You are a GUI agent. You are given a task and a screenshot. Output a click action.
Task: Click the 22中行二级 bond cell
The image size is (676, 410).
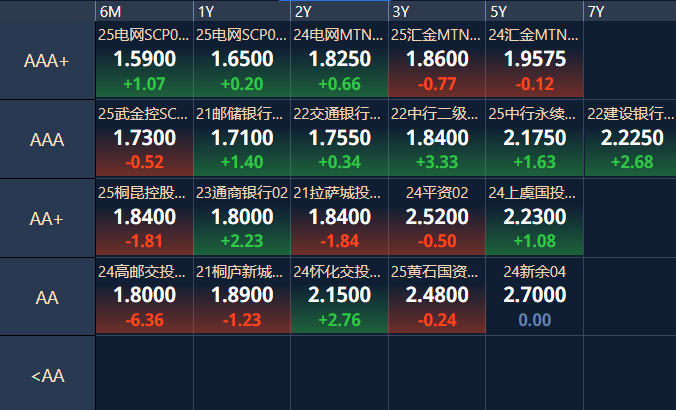pyautogui.click(x=437, y=138)
